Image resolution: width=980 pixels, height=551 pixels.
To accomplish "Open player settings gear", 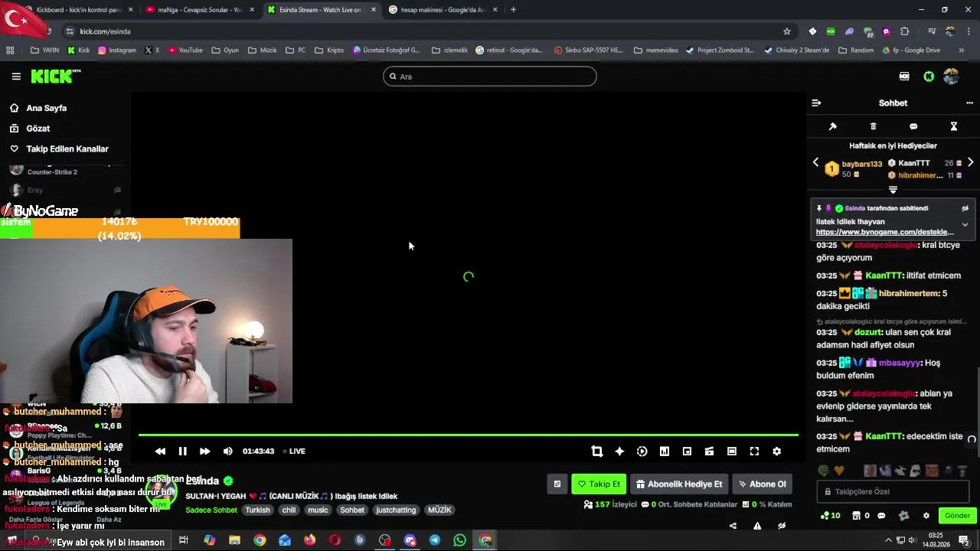I will pyautogui.click(x=776, y=452).
